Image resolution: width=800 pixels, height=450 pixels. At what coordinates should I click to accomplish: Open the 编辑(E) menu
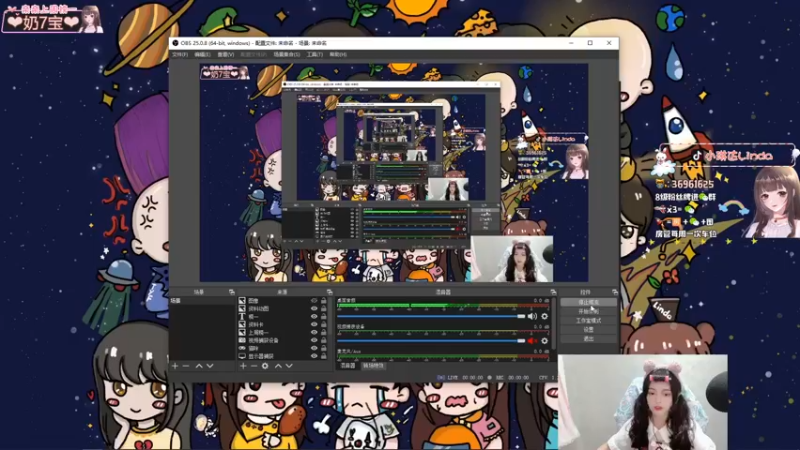pos(203,54)
